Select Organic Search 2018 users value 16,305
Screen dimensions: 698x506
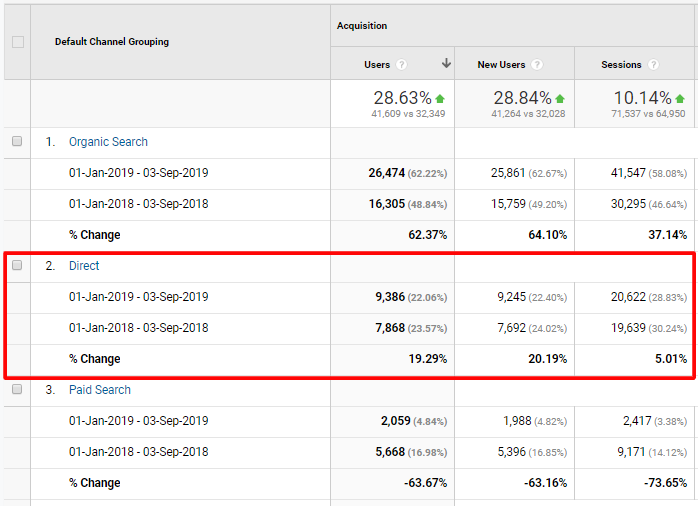pyautogui.click(x=386, y=204)
